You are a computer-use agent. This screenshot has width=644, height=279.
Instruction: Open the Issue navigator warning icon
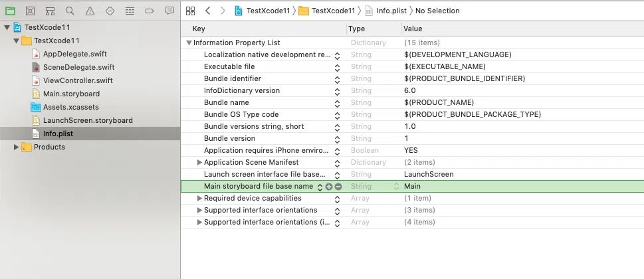(x=90, y=11)
